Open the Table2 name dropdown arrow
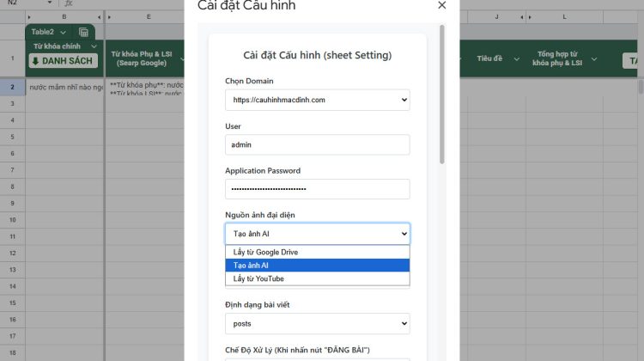The image size is (644, 361). point(63,32)
